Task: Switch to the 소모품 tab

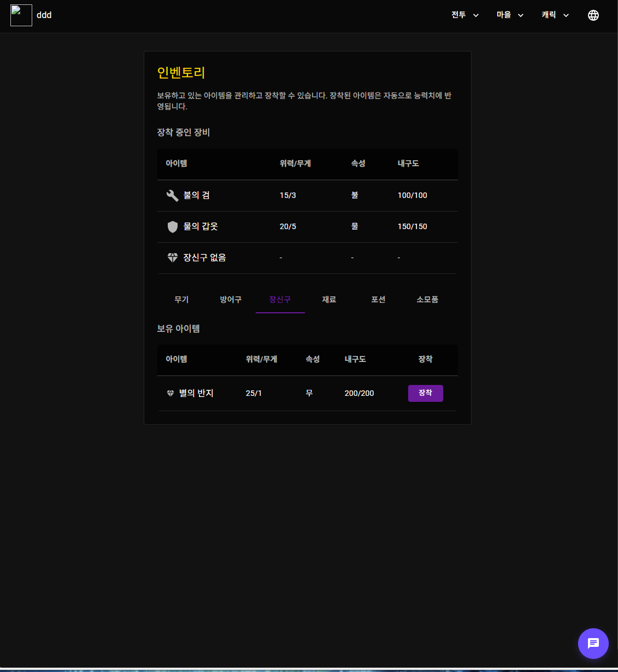Action: pos(428,300)
